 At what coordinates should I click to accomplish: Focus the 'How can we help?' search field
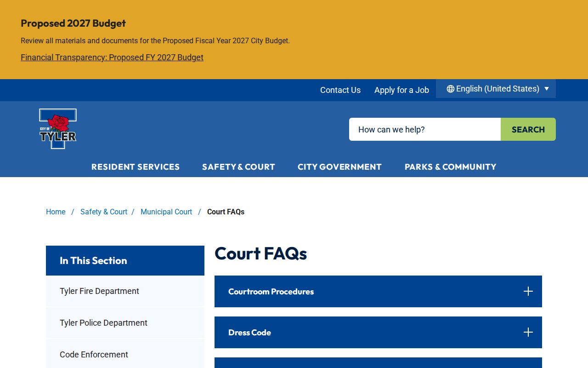[425, 129]
